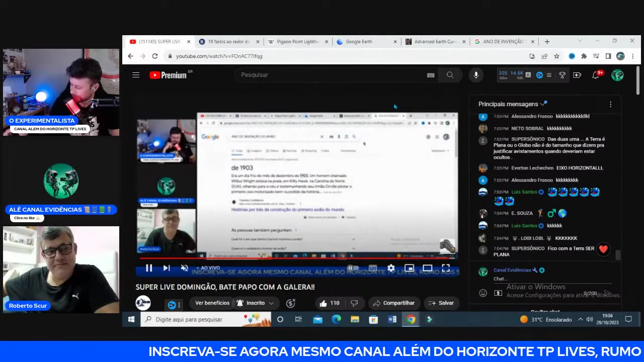Skip to the next video
The height and width of the screenshot is (362, 644).
pos(167,268)
